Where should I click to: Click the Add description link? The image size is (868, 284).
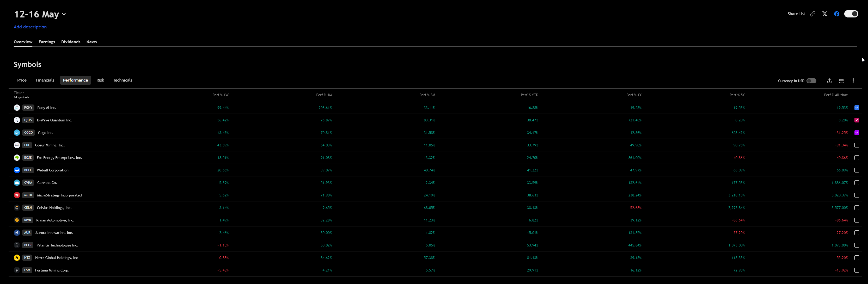pos(30,27)
